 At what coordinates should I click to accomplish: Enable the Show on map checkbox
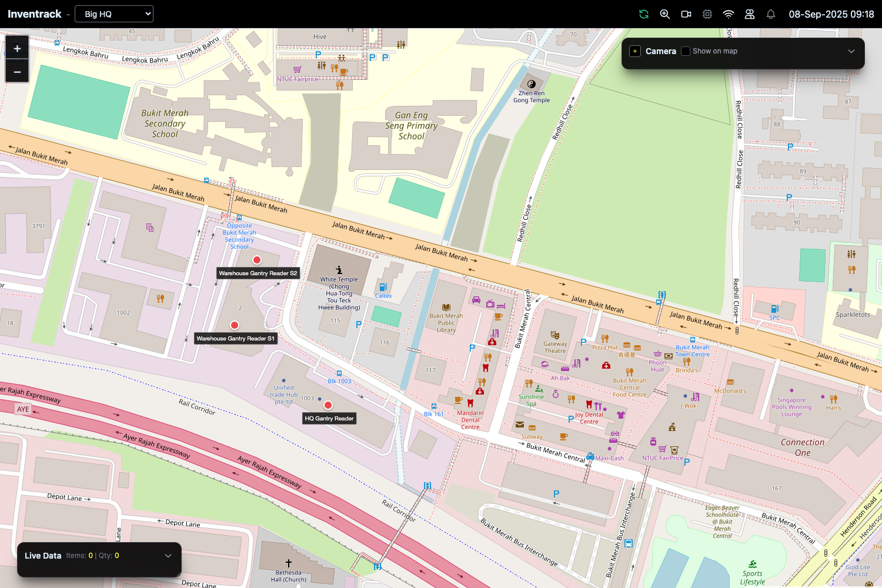point(685,51)
